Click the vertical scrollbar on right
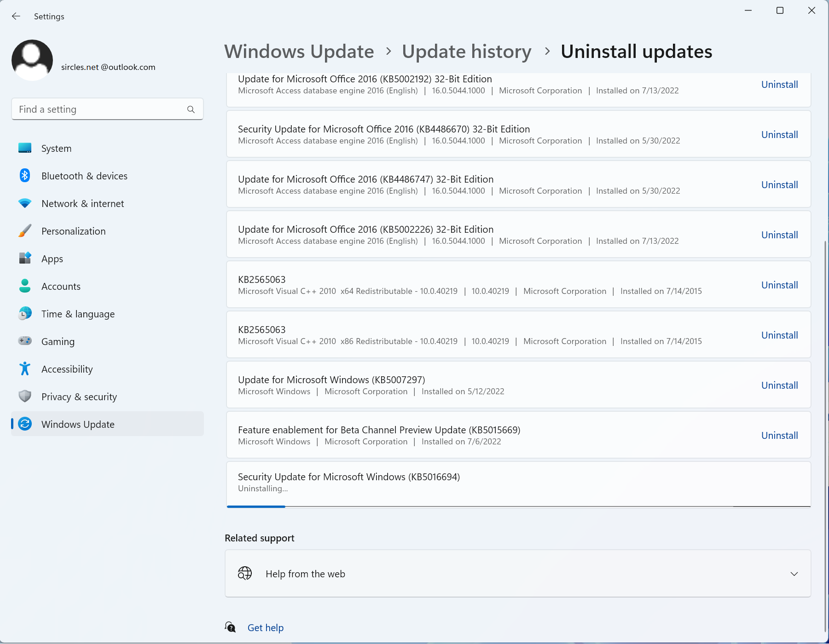The image size is (829, 644). (825, 435)
